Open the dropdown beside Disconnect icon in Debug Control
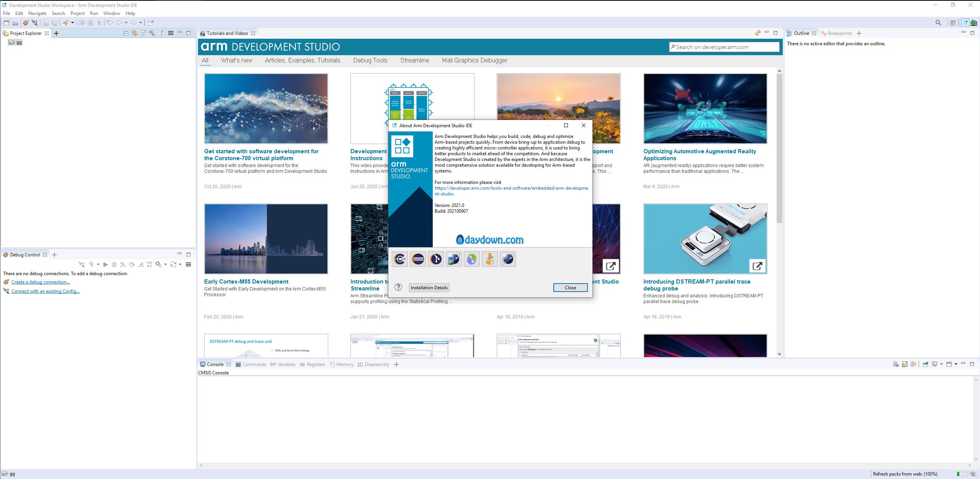Viewport: 980px width, 479px height. click(x=98, y=264)
